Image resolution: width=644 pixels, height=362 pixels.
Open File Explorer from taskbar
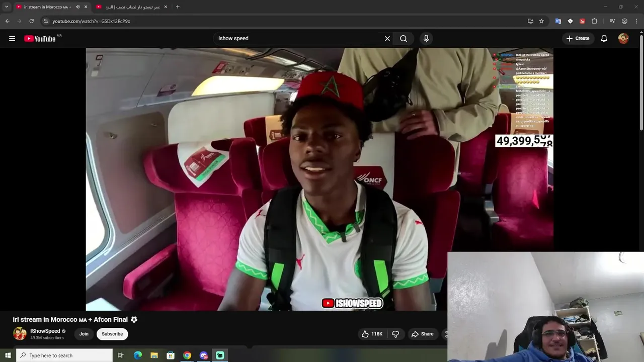coord(154,355)
